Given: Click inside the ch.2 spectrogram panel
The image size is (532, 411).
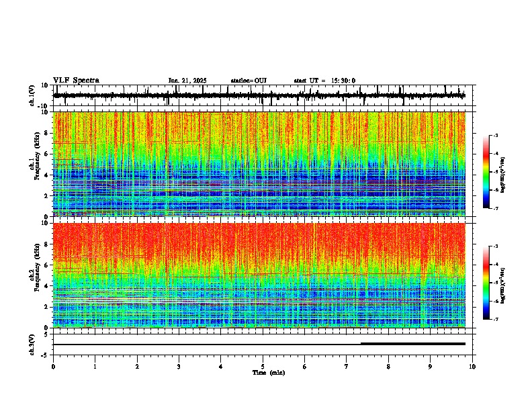Looking at the screenshot, I should coord(259,275).
